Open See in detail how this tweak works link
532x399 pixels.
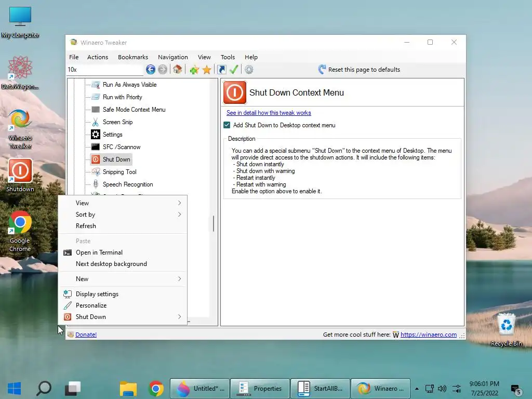click(x=269, y=113)
